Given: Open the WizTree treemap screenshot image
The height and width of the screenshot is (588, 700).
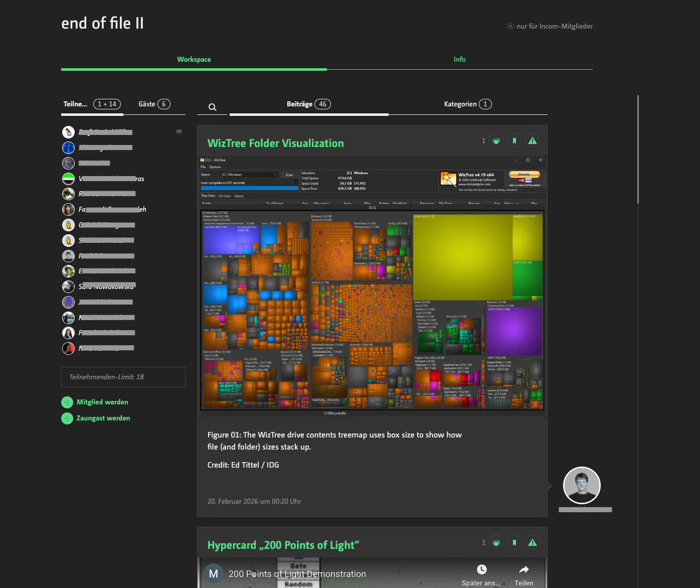Looking at the screenshot, I should click(x=372, y=286).
